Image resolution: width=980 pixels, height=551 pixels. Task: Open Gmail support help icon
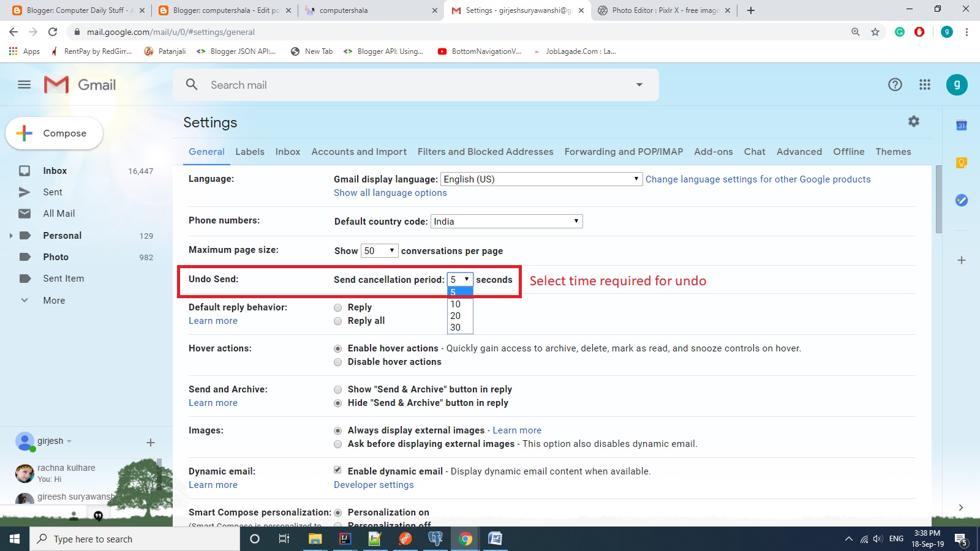click(895, 84)
